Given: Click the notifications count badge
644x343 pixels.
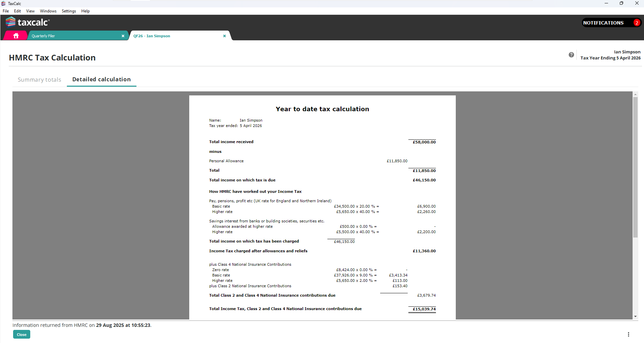Looking at the screenshot, I should 637,23.
